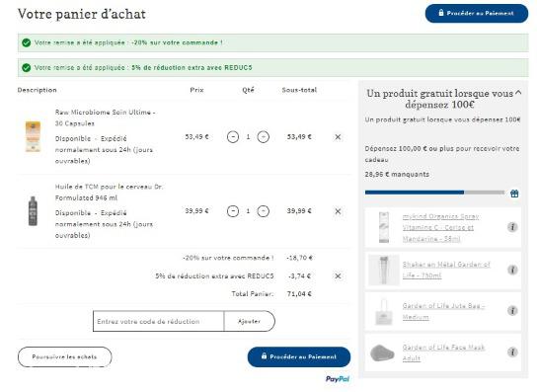Remove the REDUC5 discount code
Screen dimensions: 537x392
pyautogui.click(x=338, y=276)
